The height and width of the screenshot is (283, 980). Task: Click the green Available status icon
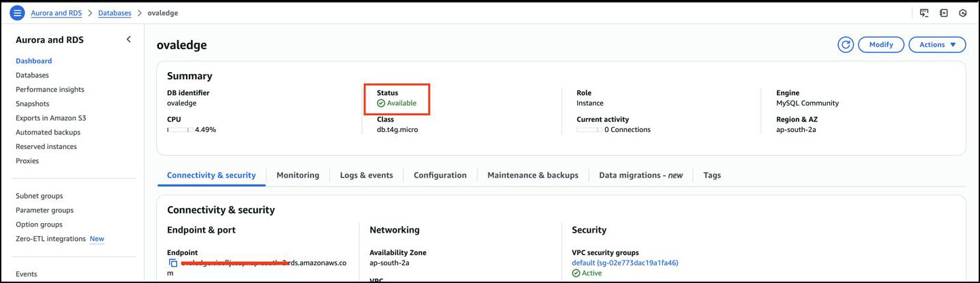[381, 103]
